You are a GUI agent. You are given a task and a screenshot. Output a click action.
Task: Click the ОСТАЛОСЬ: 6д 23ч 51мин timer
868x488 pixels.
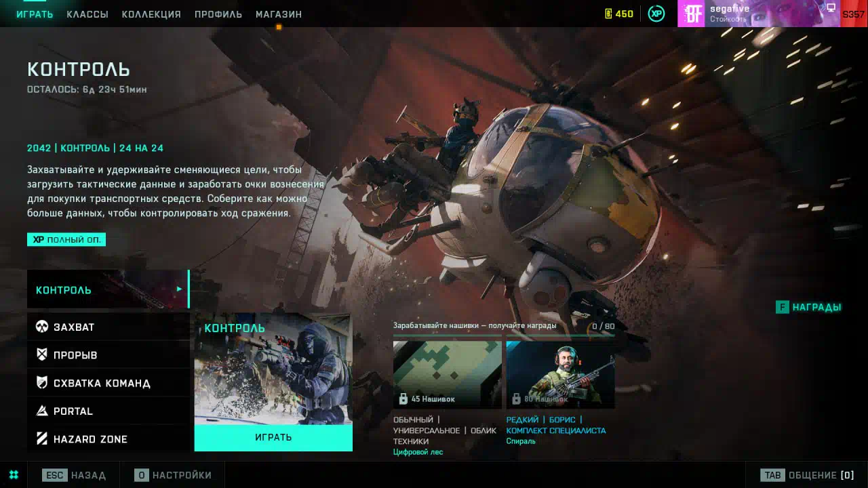pyautogui.click(x=87, y=89)
